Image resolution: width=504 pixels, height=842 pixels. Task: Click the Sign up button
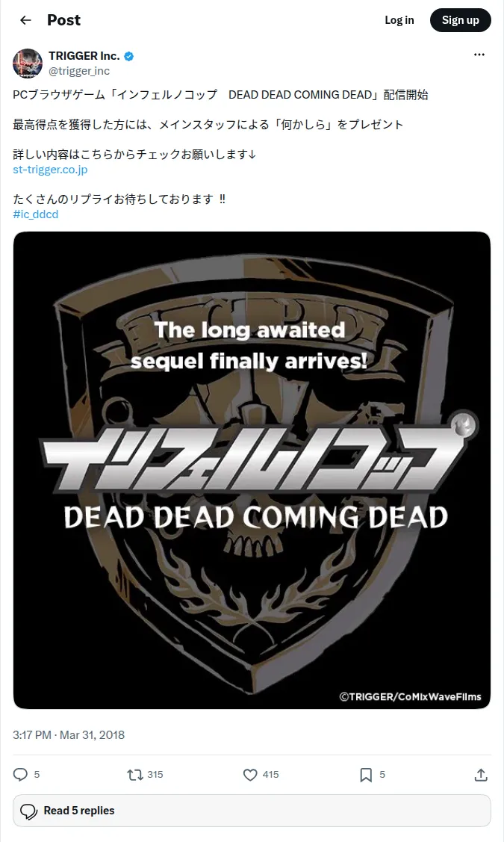(x=461, y=20)
